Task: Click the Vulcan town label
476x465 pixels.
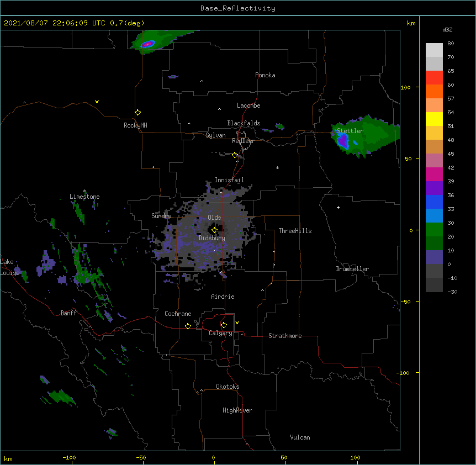Action: tap(300, 437)
